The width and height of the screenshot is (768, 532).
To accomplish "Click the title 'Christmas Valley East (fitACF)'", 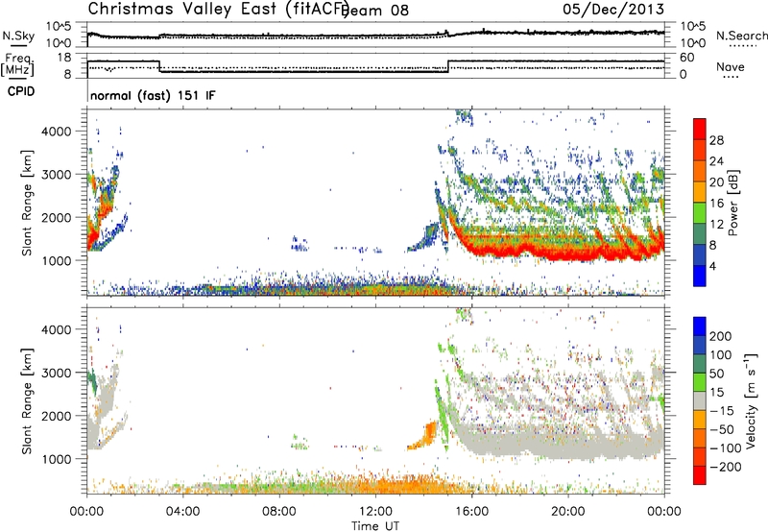I will click(x=219, y=9).
